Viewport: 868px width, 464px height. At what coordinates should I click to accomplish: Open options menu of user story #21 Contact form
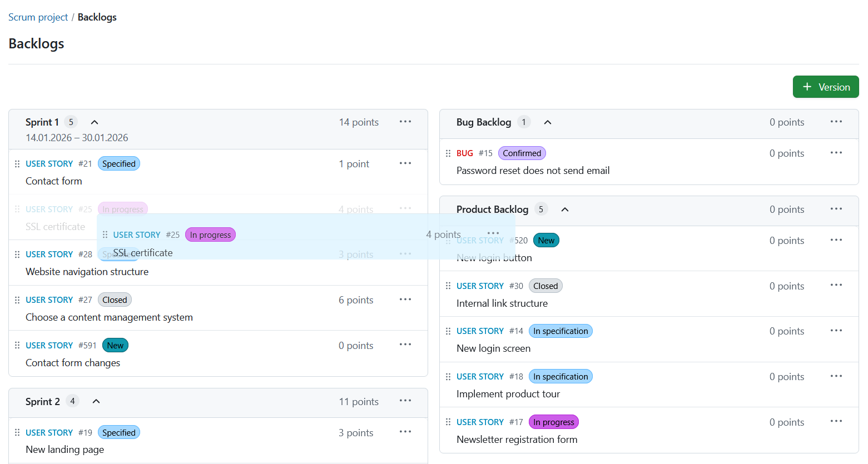tap(405, 163)
